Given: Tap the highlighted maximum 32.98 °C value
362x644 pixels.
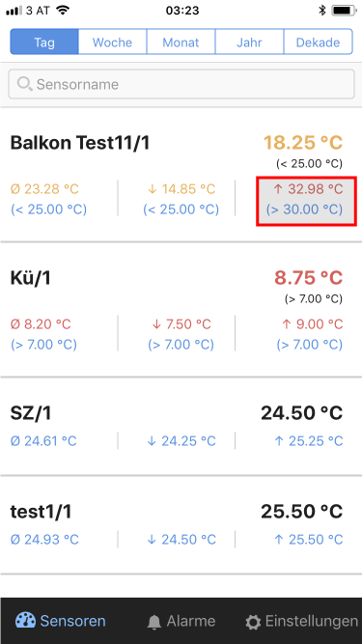Looking at the screenshot, I should tap(306, 201).
